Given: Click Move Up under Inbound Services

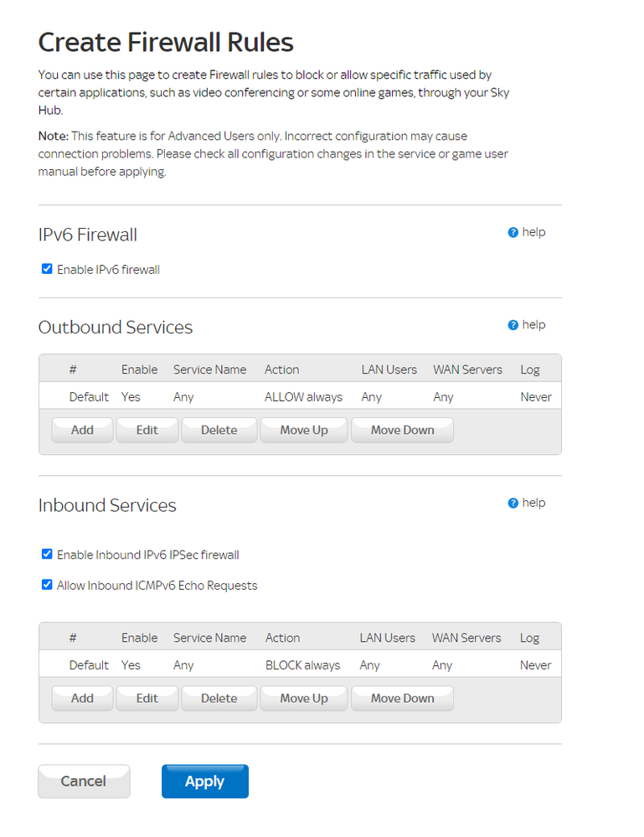Looking at the screenshot, I should point(303,698).
